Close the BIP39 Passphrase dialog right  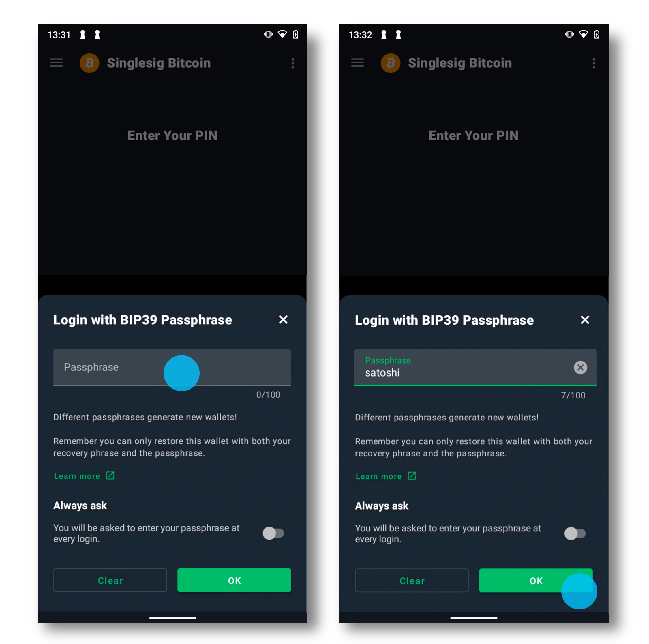click(586, 320)
